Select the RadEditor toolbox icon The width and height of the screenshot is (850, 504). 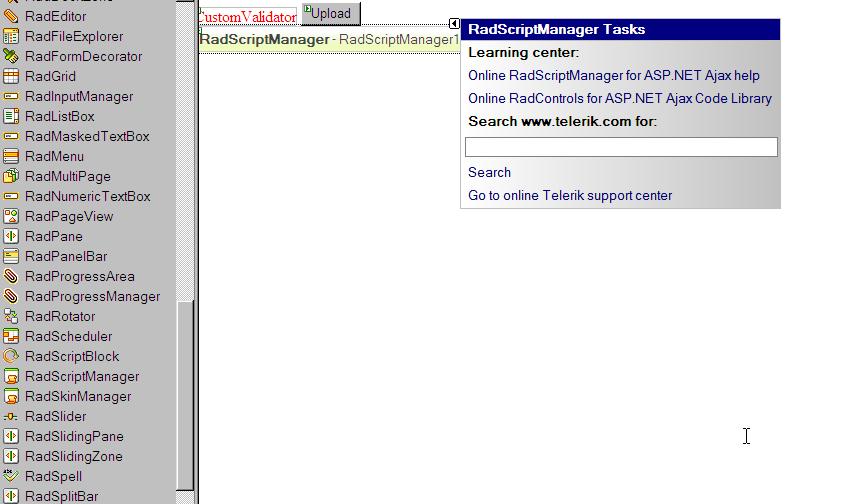point(11,16)
